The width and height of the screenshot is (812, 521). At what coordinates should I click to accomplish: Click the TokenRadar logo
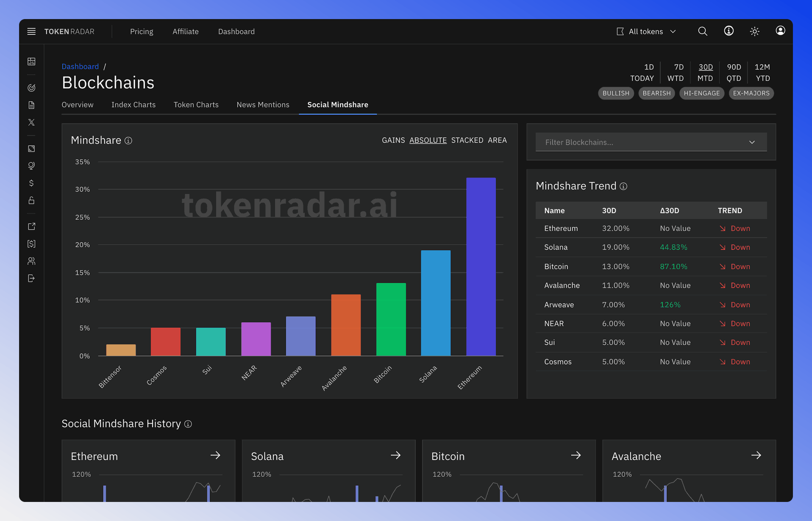pyautogui.click(x=70, y=31)
